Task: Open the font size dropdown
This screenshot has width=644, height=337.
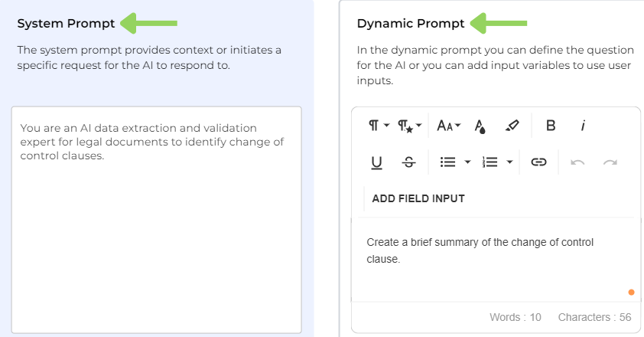Action: tap(448, 126)
